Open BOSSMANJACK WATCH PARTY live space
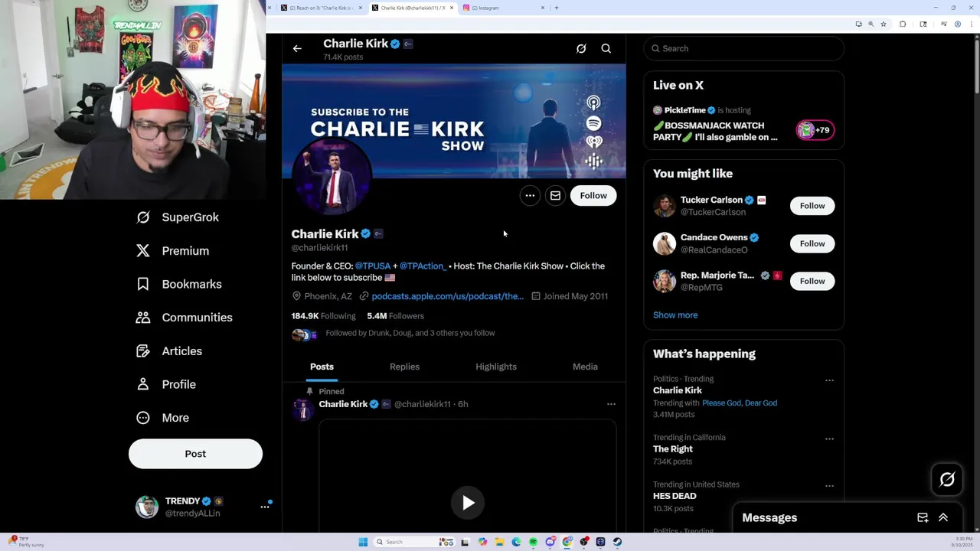The height and width of the screenshot is (551, 980). coord(715,132)
